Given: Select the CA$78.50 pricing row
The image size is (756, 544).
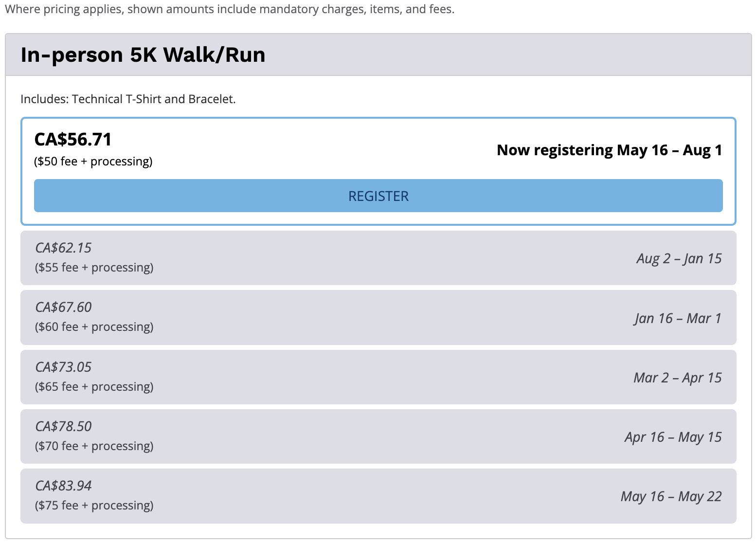Looking at the screenshot, I should 378,436.
